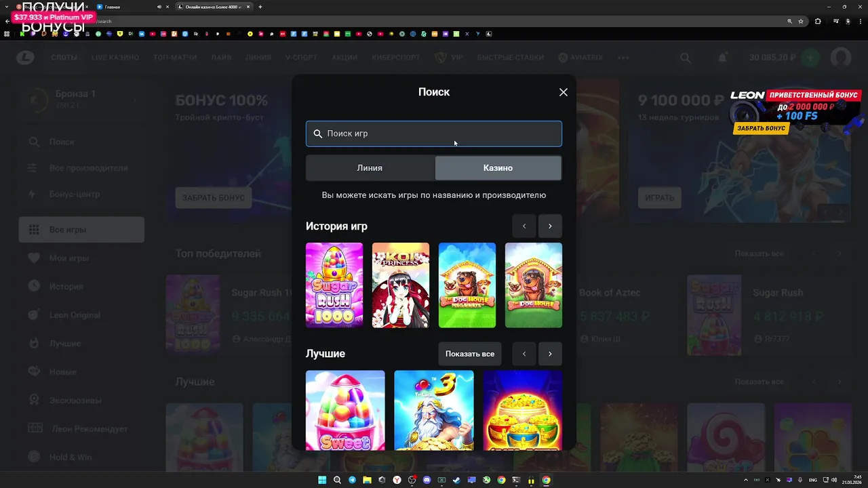Open a new browser tab
The image size is (868, 488).
[x=260, y=7]
